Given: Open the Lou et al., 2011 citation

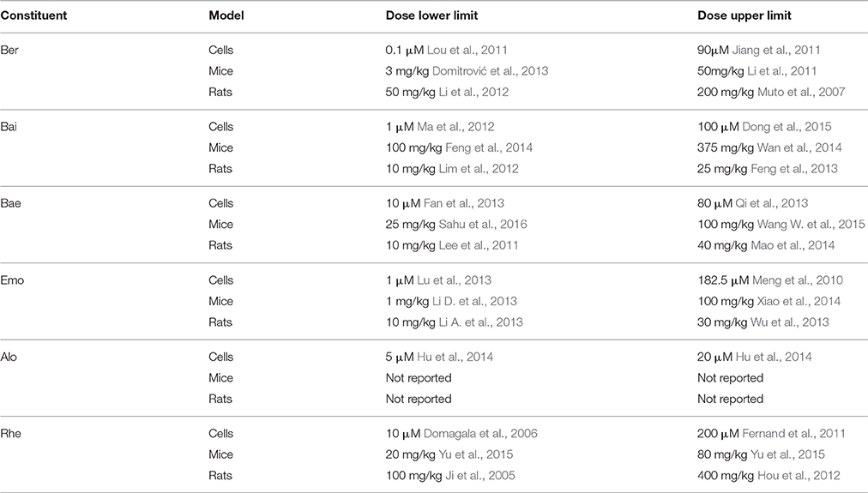Looking at the screenshot, I should (467, 50).
